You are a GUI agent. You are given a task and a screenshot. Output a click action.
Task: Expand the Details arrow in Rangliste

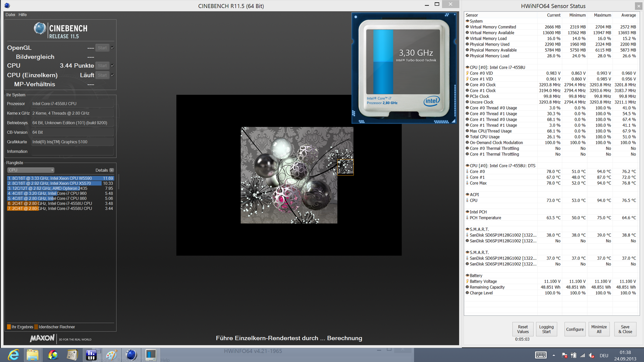pos(112,170)
